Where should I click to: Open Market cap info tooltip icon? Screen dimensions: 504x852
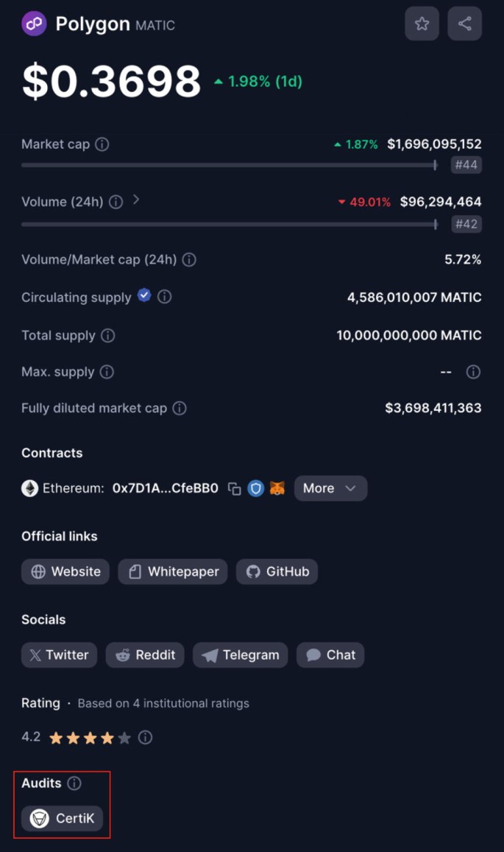pyautogui.click(x=102, y=144)
